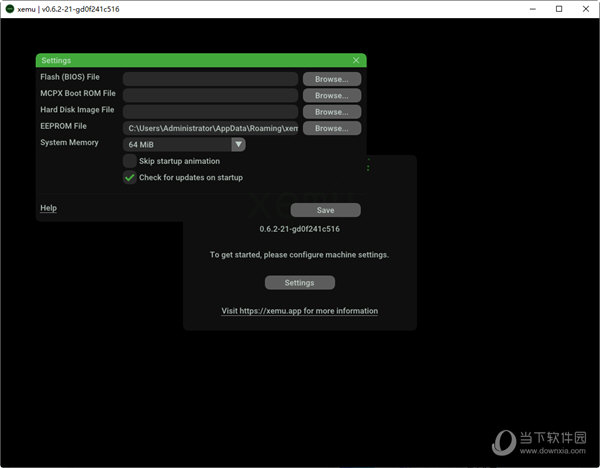This screenshot has height=468, width=600.
Task: Click the 'To get started' message text
Action: [x=299, y=255]
